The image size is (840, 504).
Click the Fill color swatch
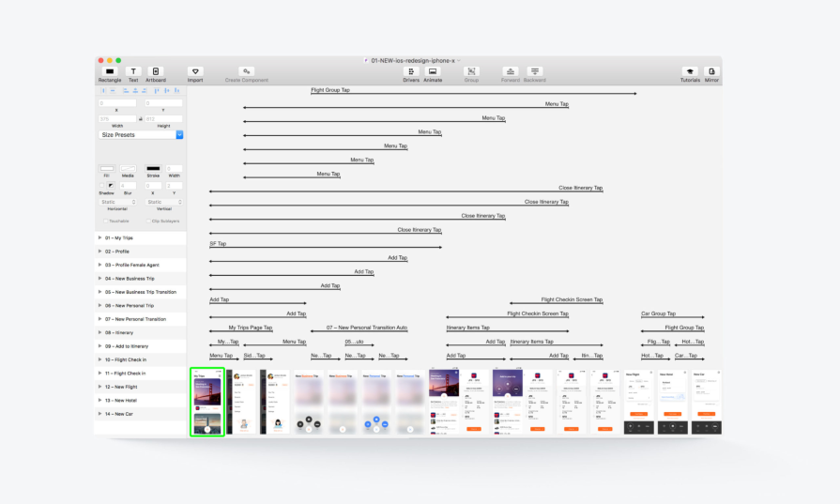(x=106, y=169)
